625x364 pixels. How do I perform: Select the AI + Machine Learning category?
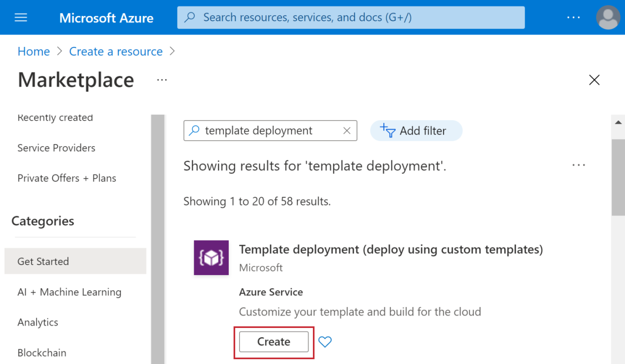69,292
